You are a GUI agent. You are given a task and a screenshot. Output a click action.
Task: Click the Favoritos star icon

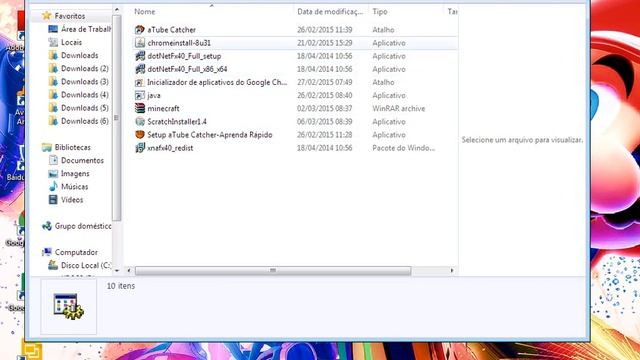47,16
